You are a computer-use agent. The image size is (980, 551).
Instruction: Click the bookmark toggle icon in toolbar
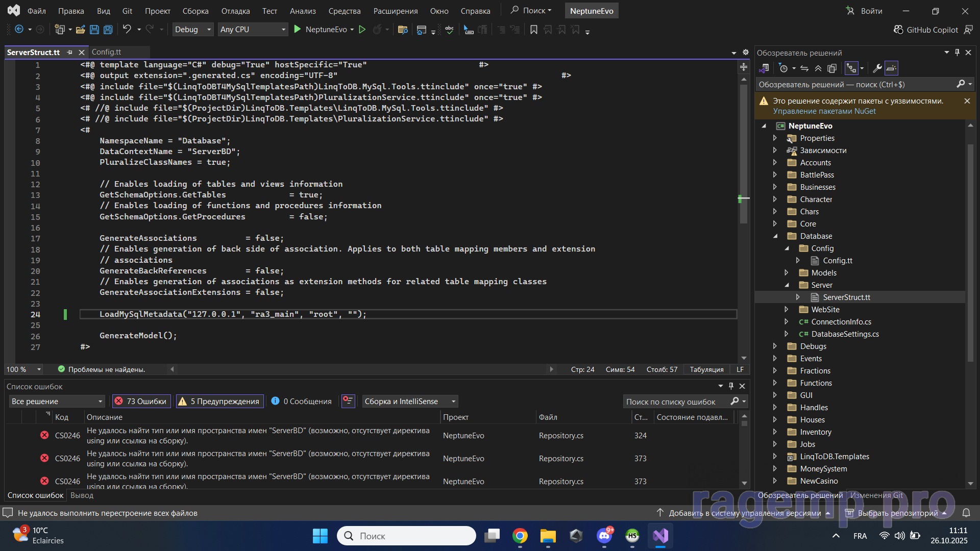[534, 30]
